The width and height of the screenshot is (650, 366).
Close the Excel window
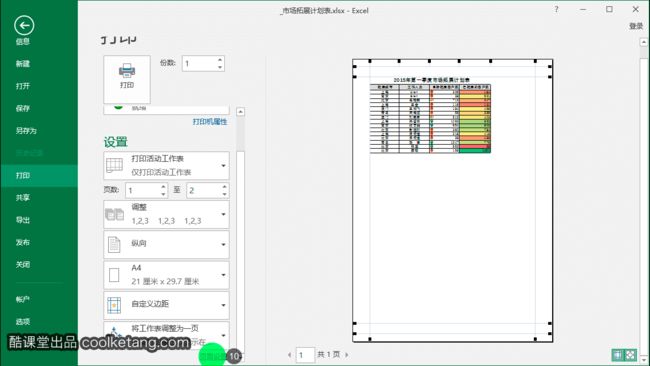coord(635,9)
